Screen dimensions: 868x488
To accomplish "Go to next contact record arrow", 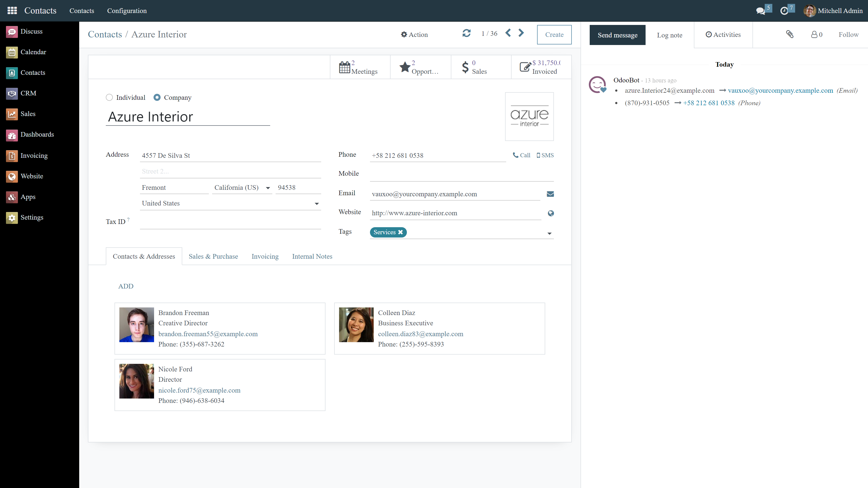I will tap(521, 33).
